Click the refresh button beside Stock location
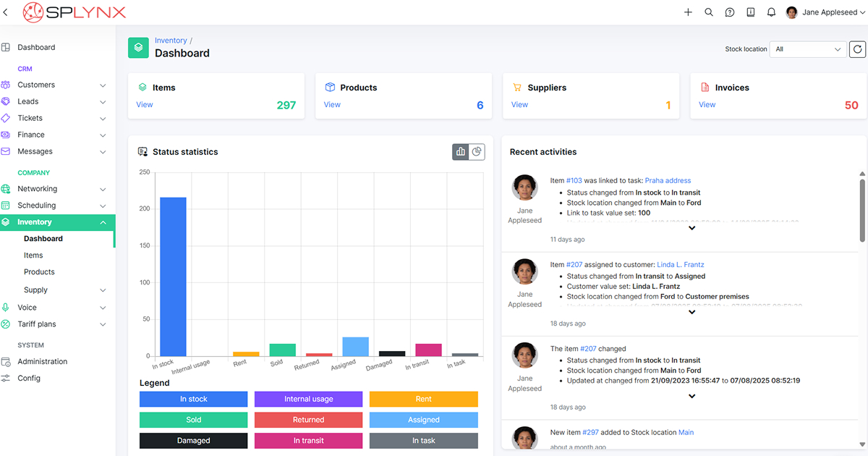Image resolution: width=868 pixels, height=456 pixels. (857, 49)
